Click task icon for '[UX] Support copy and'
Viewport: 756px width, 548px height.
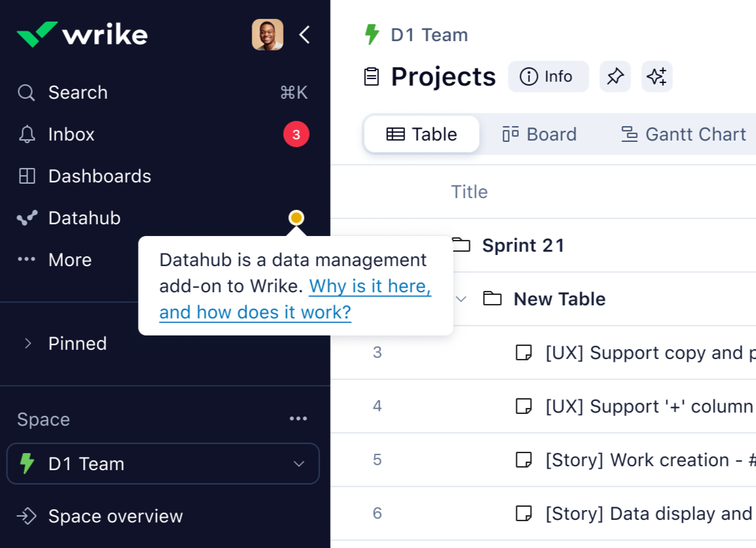coord(523,352)
